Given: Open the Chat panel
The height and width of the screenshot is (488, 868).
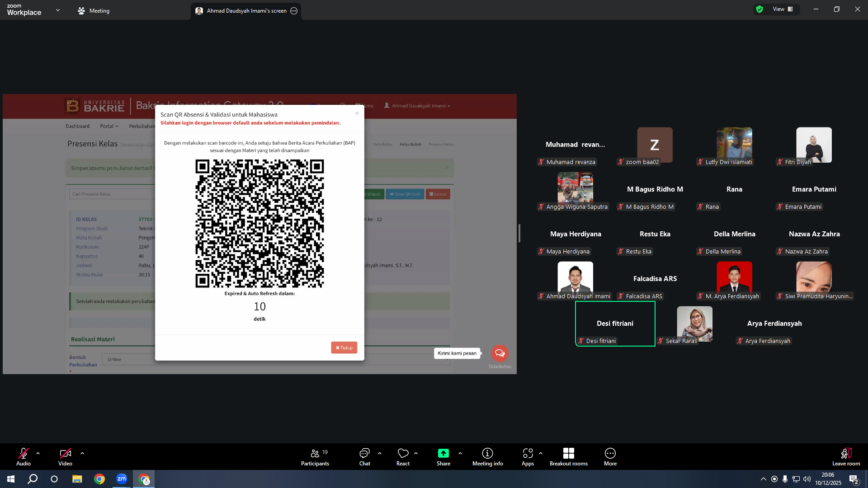Looking at the screenshot, I should (x=364, y=456).
